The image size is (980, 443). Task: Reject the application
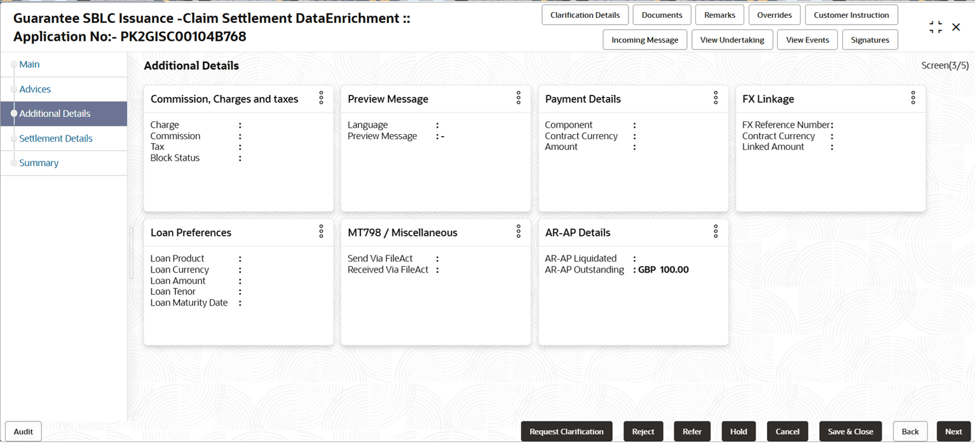[x=643, y=432]
